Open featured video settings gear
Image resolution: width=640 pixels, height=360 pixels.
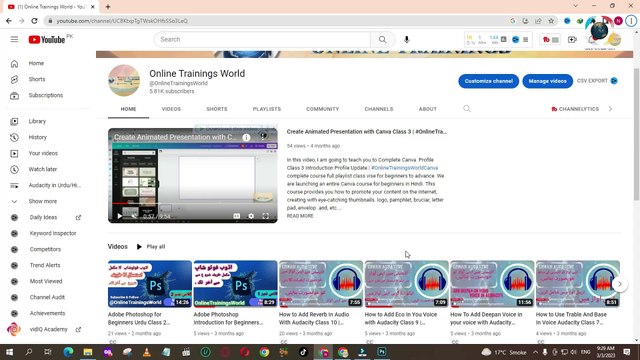coord(251,216)
